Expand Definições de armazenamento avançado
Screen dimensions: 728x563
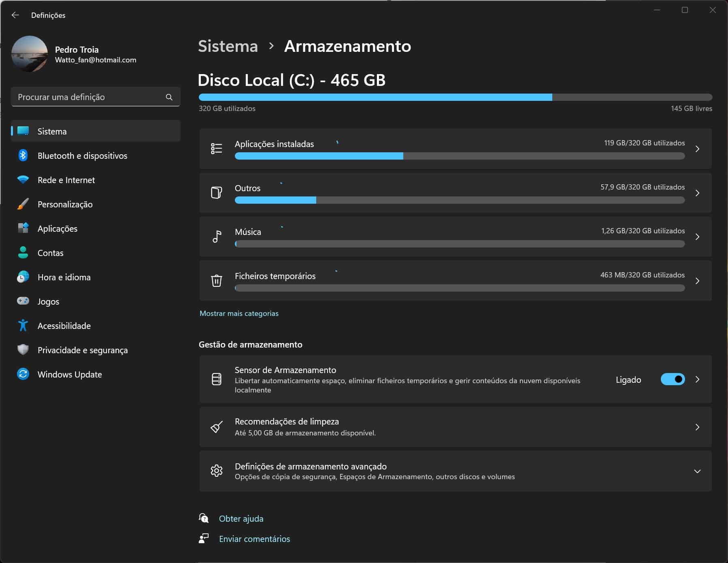pos(697,471)
